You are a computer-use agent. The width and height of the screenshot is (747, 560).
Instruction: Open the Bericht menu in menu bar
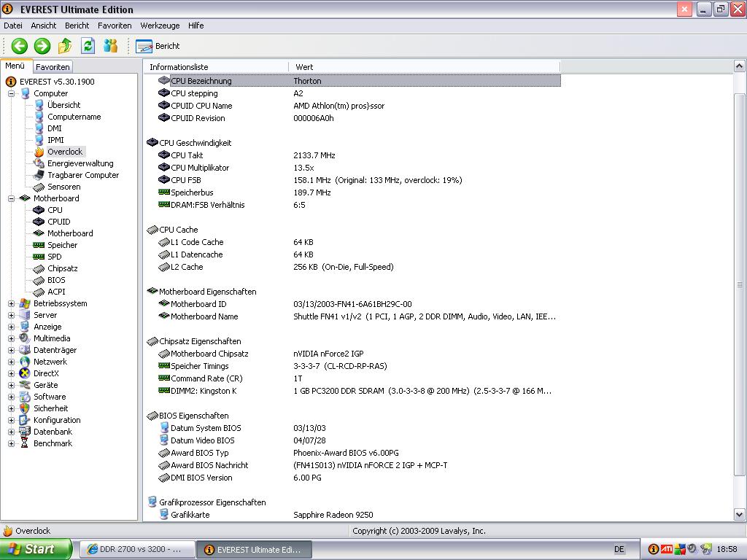tap(77, 26)
